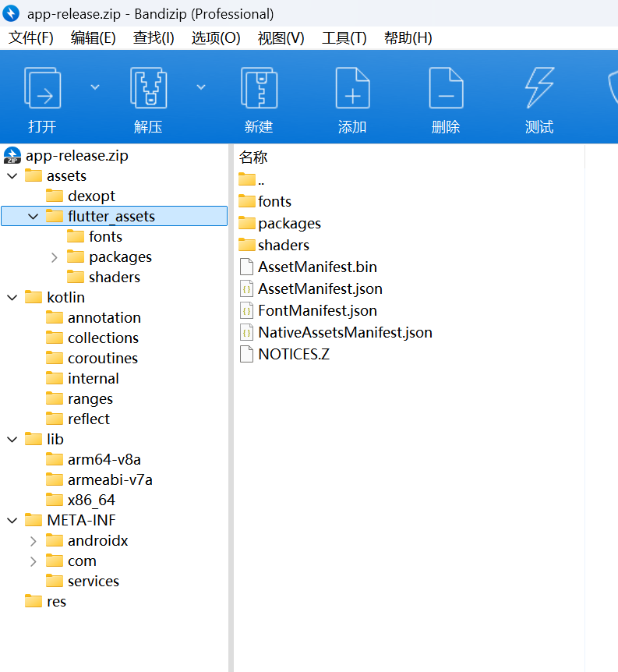Expand the androidx tree node
The image size is (618, 672).
tap(33, 541)
